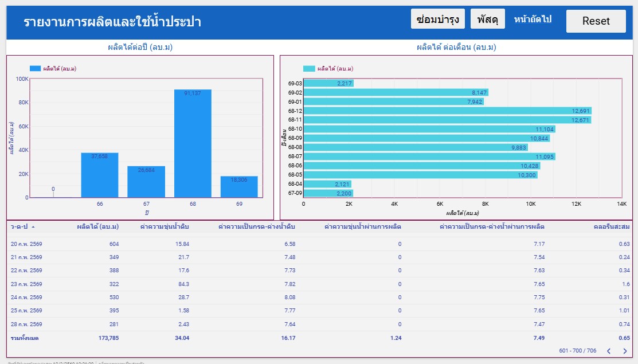Go to next table page arrow
This screenshot has height=364, width=638.
pos(625,351)
